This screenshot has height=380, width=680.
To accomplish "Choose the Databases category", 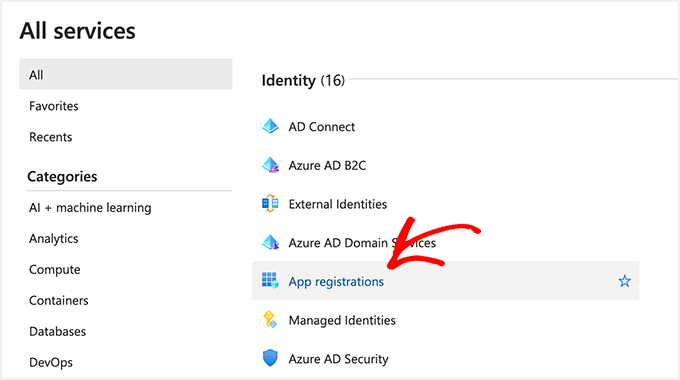I will tap(58, 331).
